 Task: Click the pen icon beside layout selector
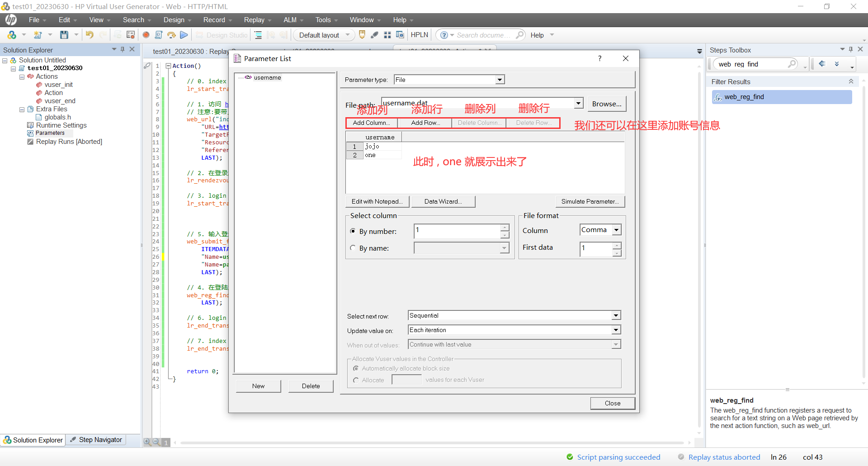point(375,35)
